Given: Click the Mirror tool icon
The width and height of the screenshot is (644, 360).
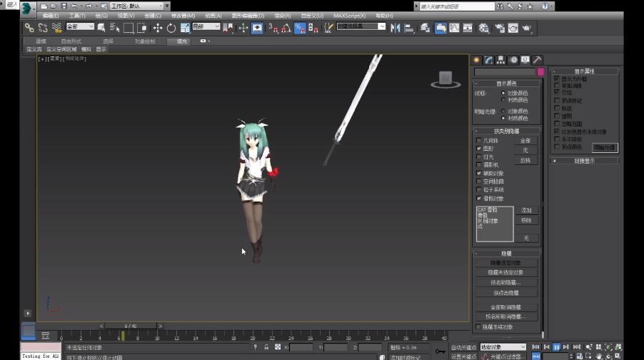Looking at the screenshot, I should pos(395,28).
